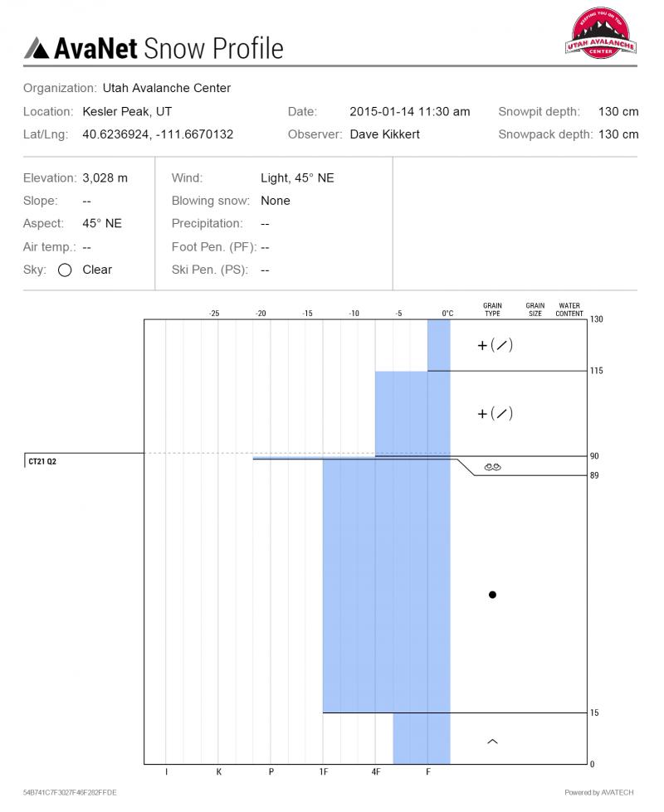Click the observer name Dave Kikkert
The height and width of the screenshot is (812, 664).
[x=384, y=134]
